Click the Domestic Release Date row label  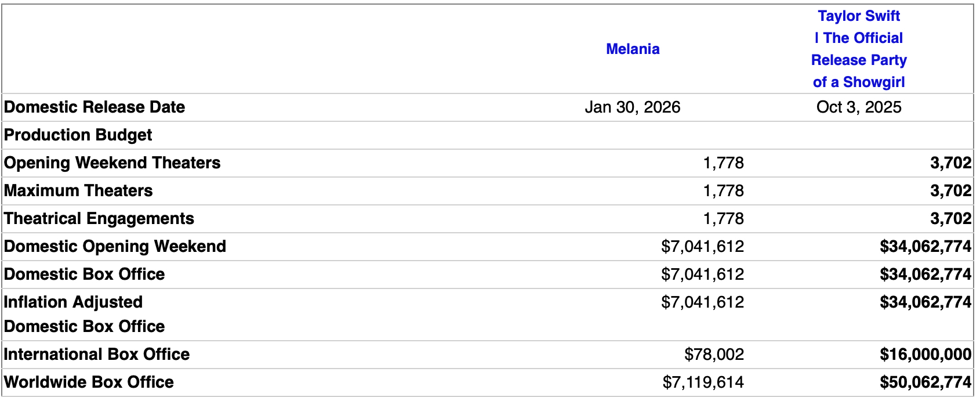tap(95, 107)
